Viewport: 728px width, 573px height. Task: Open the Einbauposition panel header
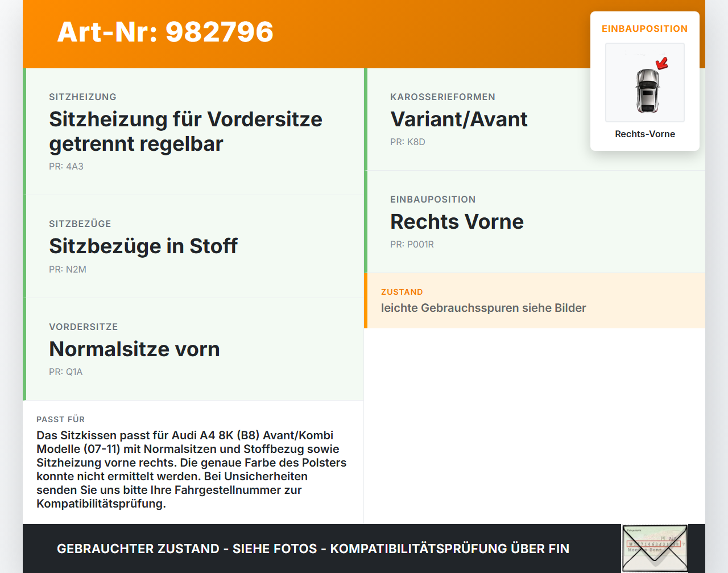(432, 199)
